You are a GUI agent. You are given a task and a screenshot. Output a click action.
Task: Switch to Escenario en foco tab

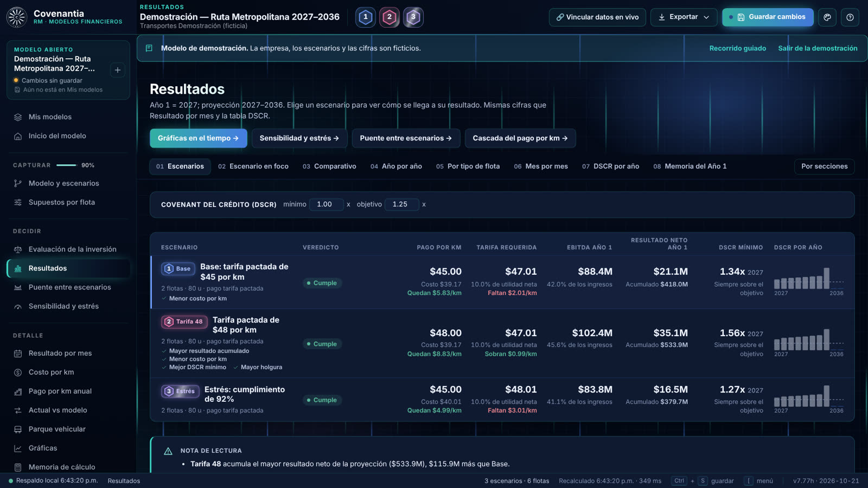pyautogui.click(x=253, y=166)
